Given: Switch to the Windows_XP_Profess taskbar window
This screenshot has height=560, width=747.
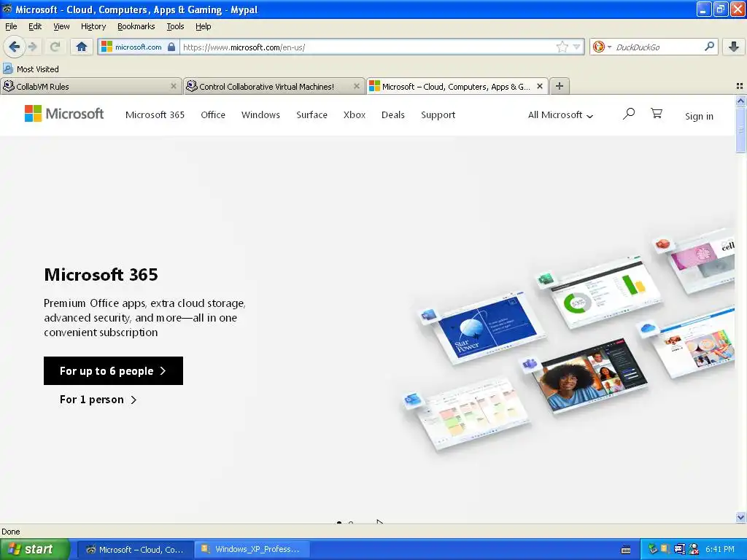Looking at the screenshot, I should 252,549.
